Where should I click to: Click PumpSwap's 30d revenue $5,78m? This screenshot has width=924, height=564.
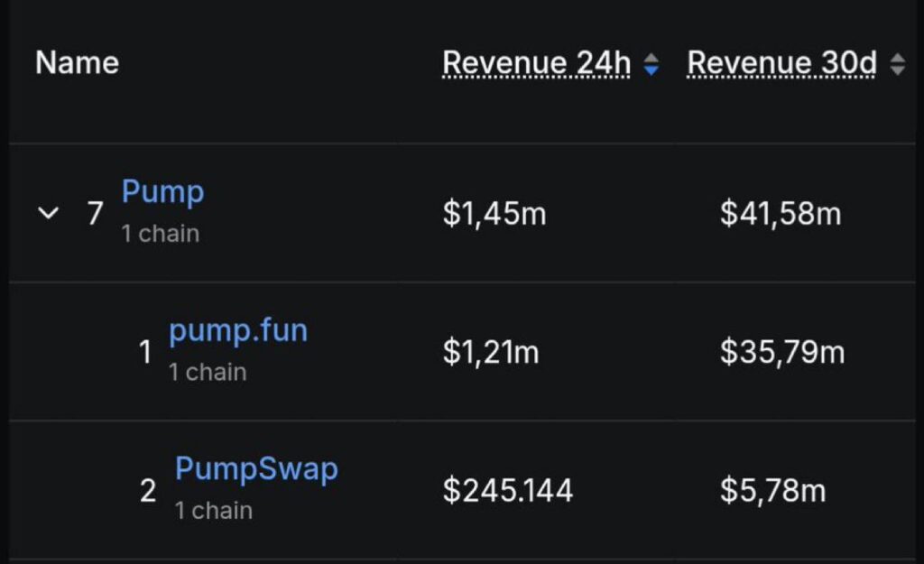[x=772, y=491]
